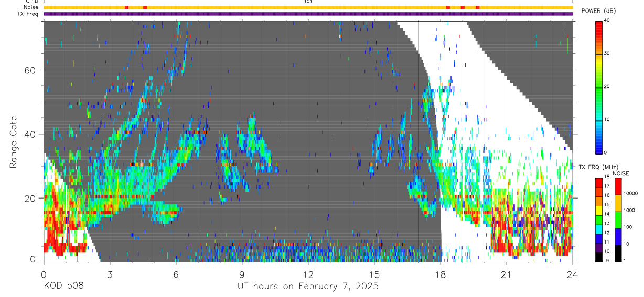Click the 6 tick on UT hours axis
Image resolution: width=644 pixels, height=297 pixels.
(176, 273)
